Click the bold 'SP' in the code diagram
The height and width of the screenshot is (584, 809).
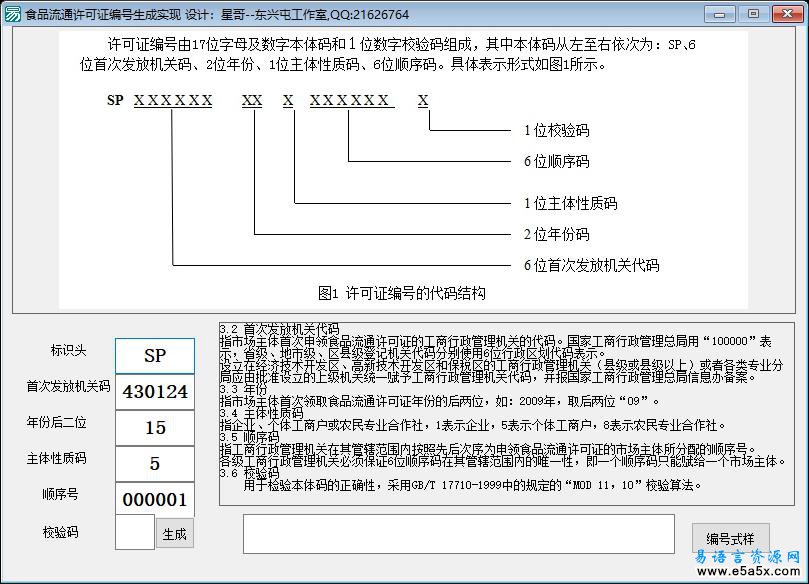[115, 100]
